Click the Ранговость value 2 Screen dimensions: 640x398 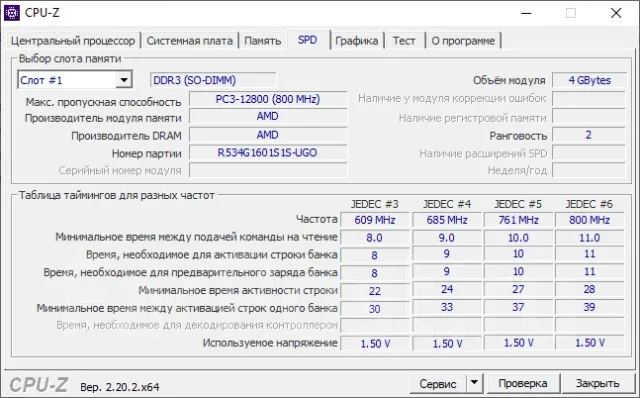click(589, 135)
